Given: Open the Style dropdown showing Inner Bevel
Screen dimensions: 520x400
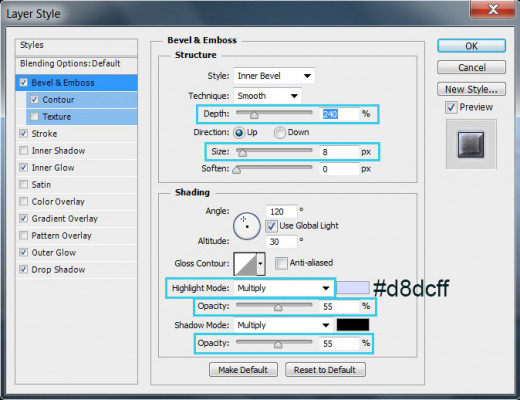Looking at the screenshot, I should [x=274, y=76].
